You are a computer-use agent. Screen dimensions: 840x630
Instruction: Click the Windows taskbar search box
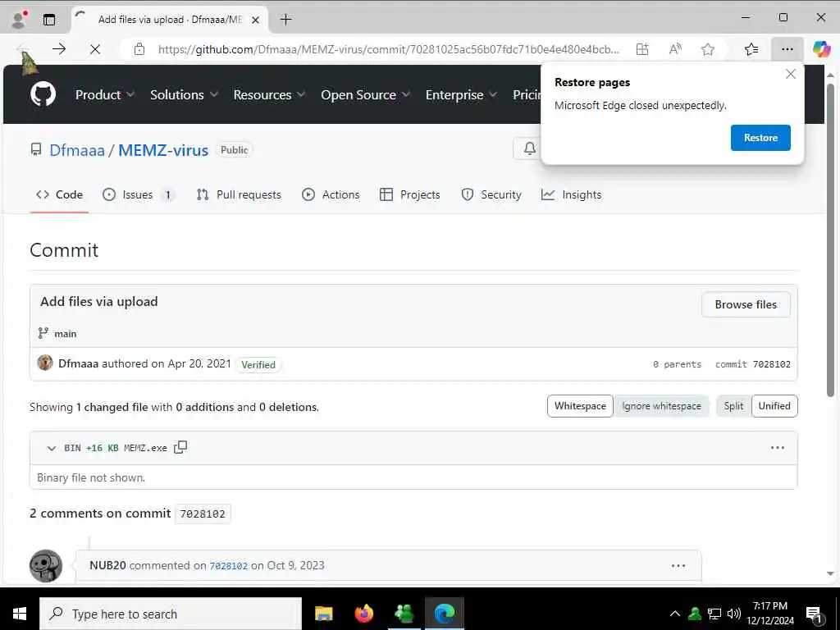point(171,614)
